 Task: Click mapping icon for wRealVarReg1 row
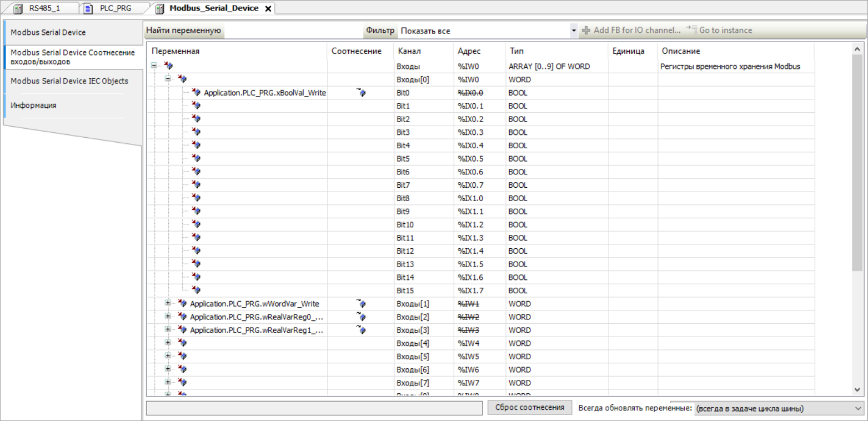click(x=361, y=330)
